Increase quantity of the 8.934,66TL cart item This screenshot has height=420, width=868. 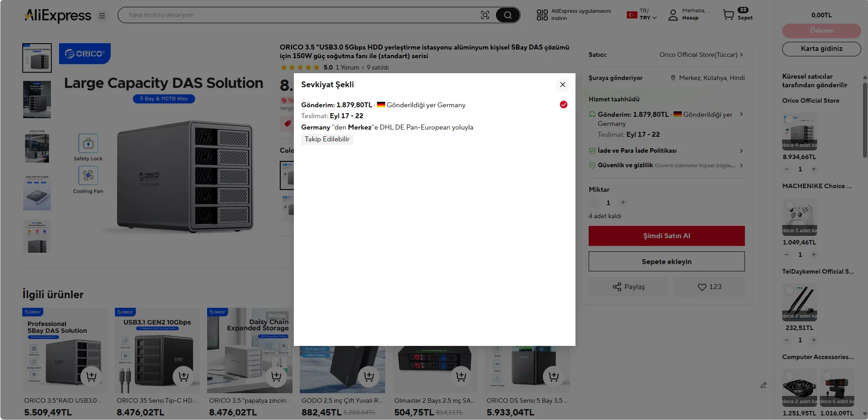click(814, 169)
